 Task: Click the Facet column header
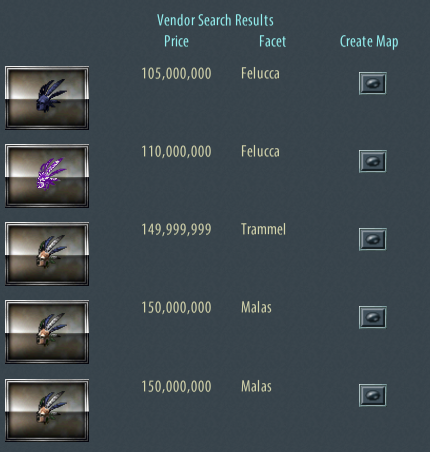[272, 41]
